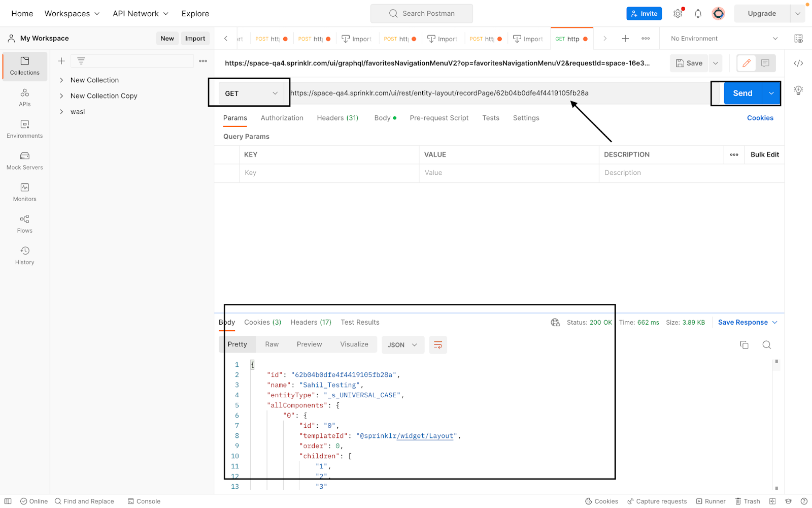Viewport: 812px width, 508px height.
Task: Open the APIs sidebar panel
Action: pos(24,98)
